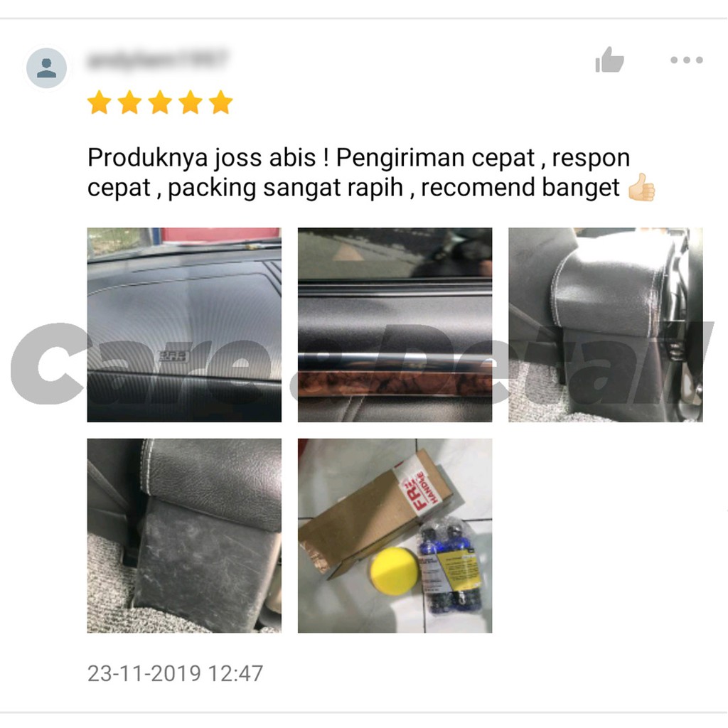The width and height of the screenshot is (728, 728).
Task: Tap 'recomend banget' in the review text
Action: tap(520, 188)
